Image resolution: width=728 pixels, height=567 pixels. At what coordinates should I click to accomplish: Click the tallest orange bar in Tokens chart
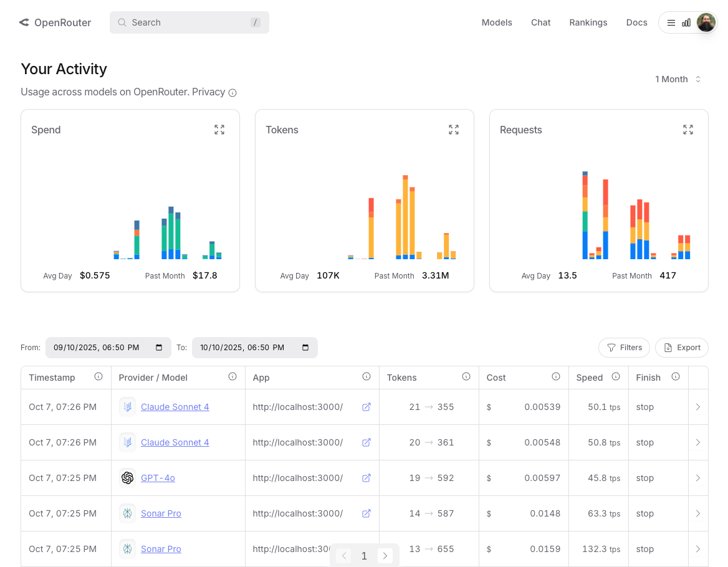405,218
